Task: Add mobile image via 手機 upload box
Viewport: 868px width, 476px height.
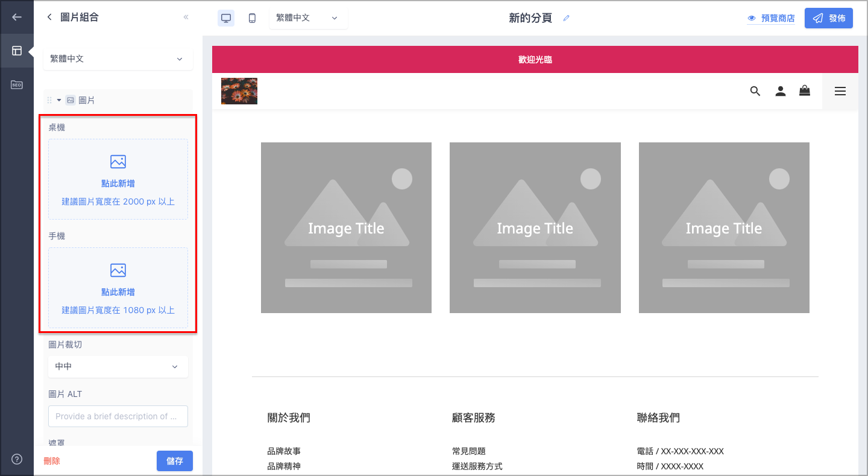Action: [x=118, y=288]
